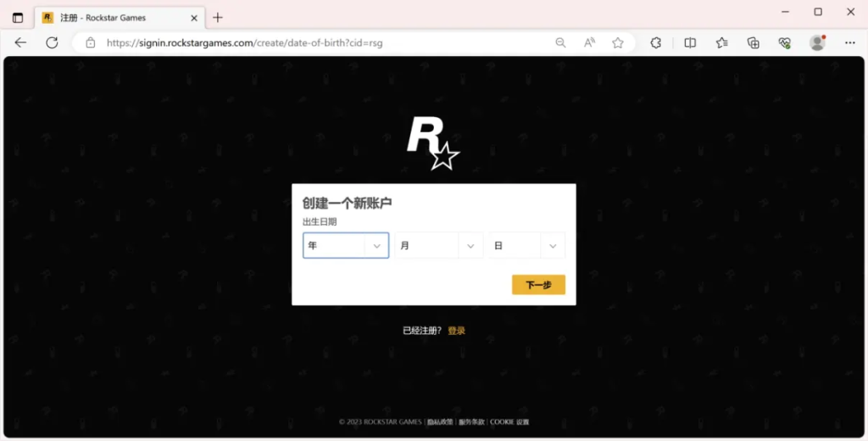Open COOKIE 设置 footer link

509,422
